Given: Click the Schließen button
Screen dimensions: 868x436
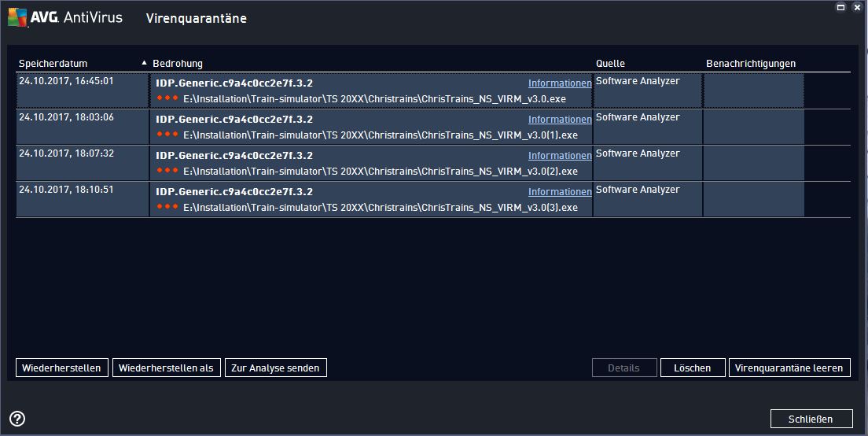Looking at the screenshot, I should (x=811, y=419).
